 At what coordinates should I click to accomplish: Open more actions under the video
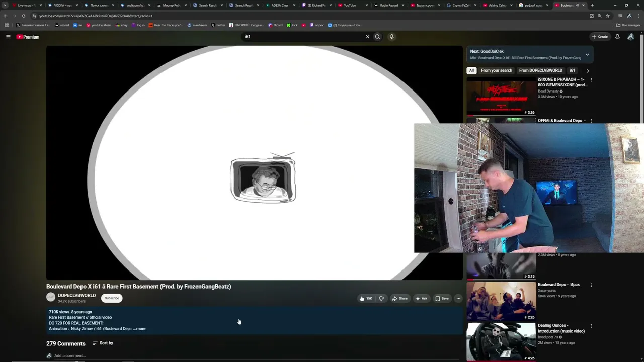[x=458, y=298]
